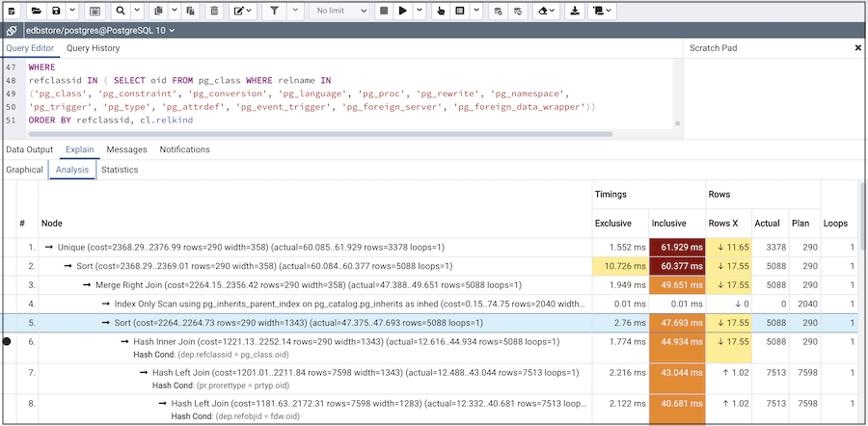This screenshot has width=868, height=426.
Task: Click the database icon in the toolbar
Action: (11, 11)
